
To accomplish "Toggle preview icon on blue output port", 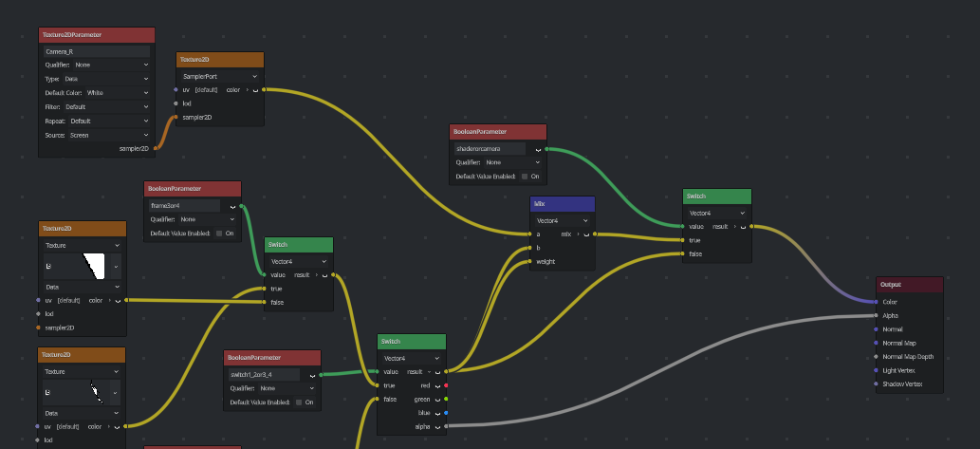I will click(437, 413).
